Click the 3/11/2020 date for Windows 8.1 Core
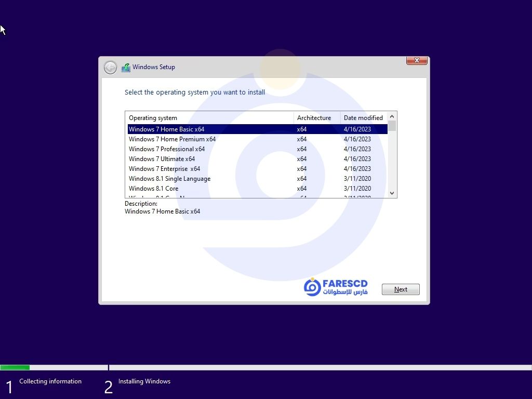 pos(357,188)
